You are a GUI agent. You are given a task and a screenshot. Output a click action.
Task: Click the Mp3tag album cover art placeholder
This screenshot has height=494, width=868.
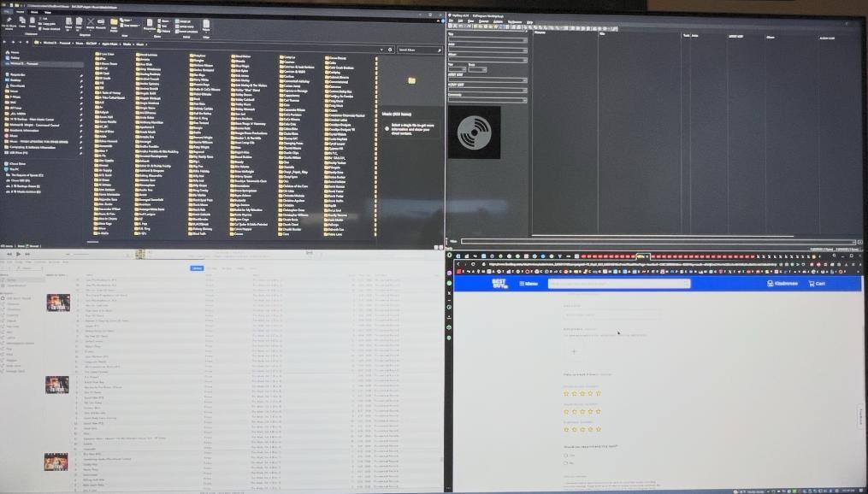[x=475, y=132]
